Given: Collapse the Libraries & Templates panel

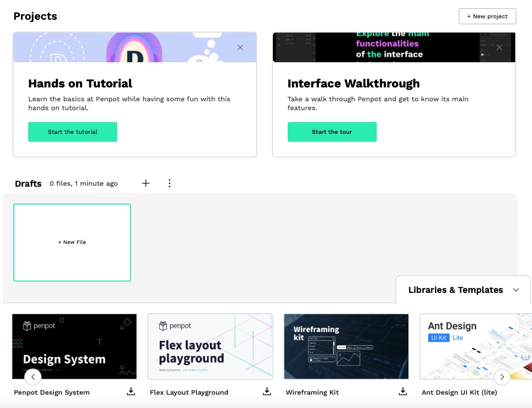Looking at the screenshot, I should (x=516, y=290).
